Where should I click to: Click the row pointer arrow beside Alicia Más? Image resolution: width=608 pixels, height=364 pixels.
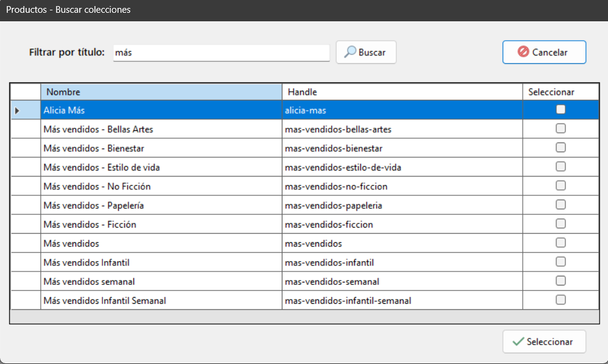17,111
